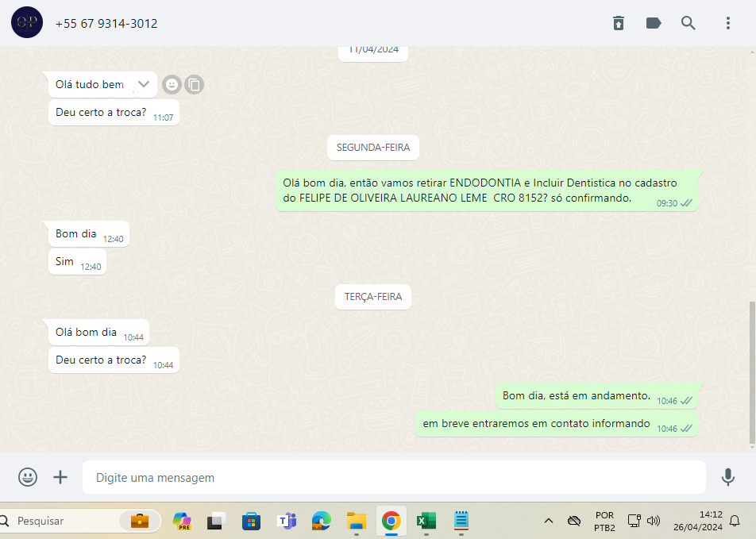
Task: Switch the POR PTB2 input language
Action: click(x=604, y=522)
